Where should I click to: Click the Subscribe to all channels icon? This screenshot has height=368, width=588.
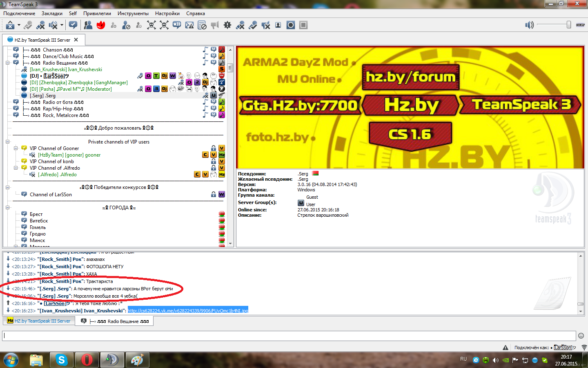(73, 25)
